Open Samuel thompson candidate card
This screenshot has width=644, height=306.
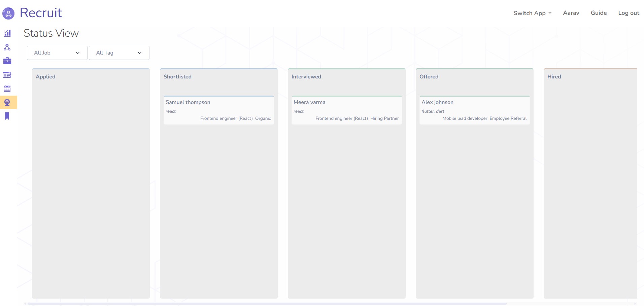pos(219,110)
